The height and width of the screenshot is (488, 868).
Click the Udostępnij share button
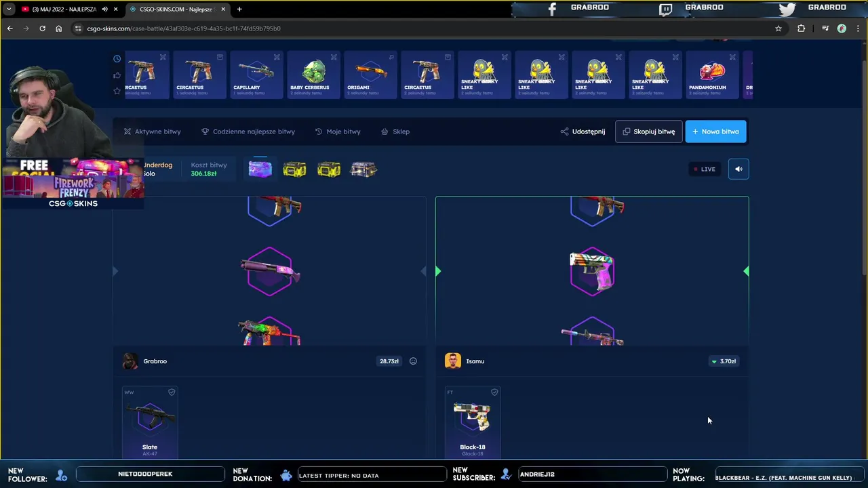(x=583, y=131)
